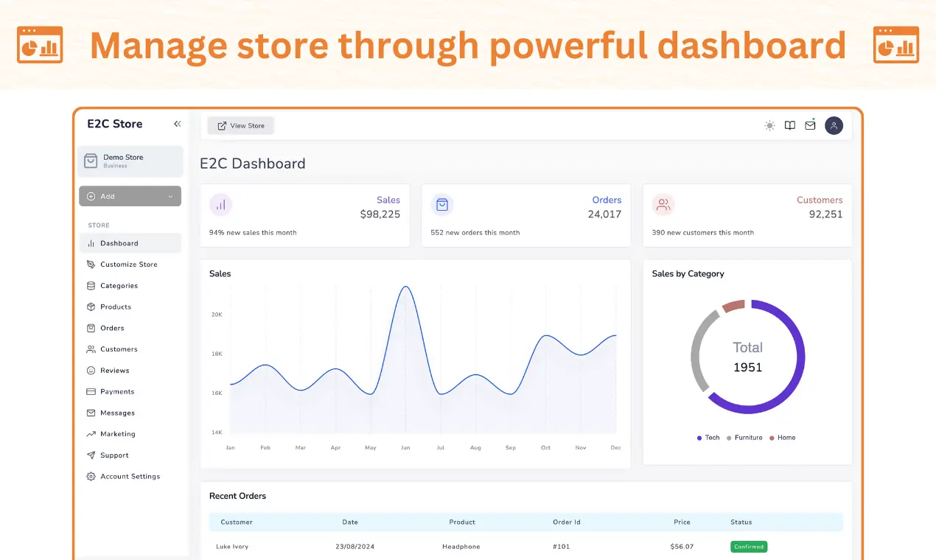Open Customers page from sidebar label

[x=119, y=349]
